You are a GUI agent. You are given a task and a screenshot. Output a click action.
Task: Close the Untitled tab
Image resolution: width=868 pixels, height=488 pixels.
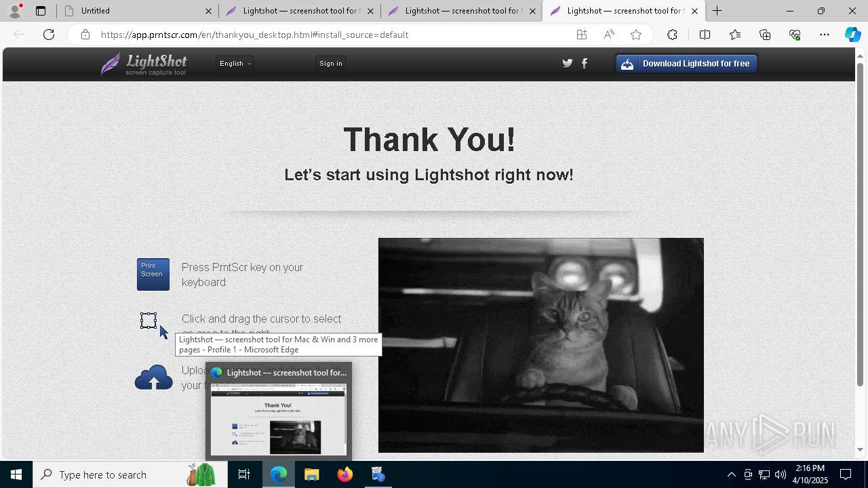tap(208, 11)
